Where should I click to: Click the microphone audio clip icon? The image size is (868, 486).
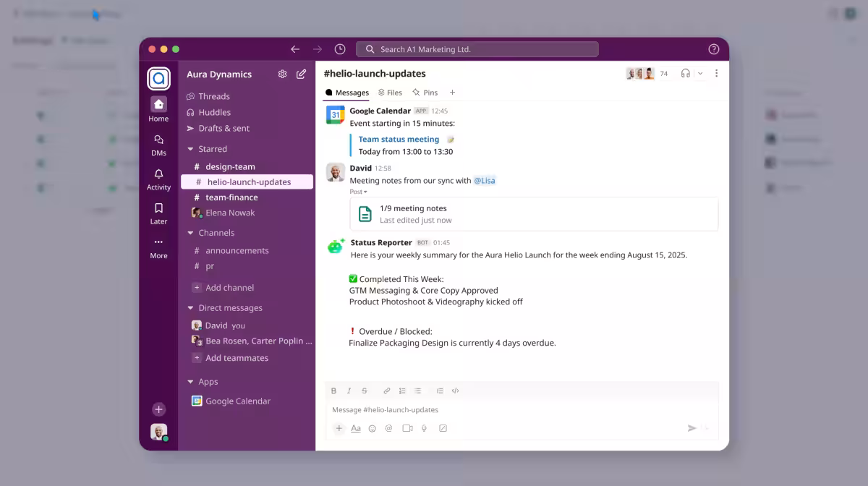(425, 428)
